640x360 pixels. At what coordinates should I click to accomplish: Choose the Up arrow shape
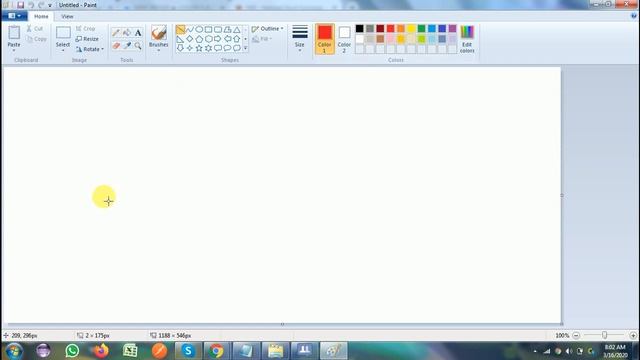point(237,39)
